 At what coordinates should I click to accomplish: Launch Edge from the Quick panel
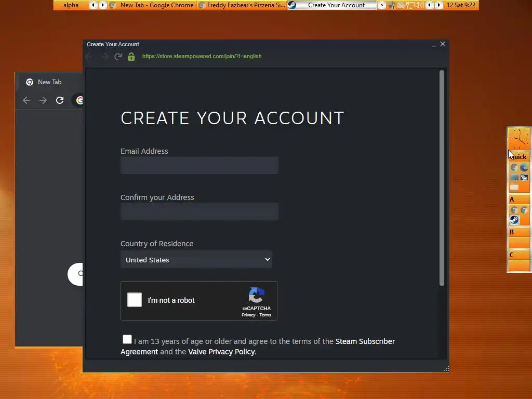click(524, 168)
